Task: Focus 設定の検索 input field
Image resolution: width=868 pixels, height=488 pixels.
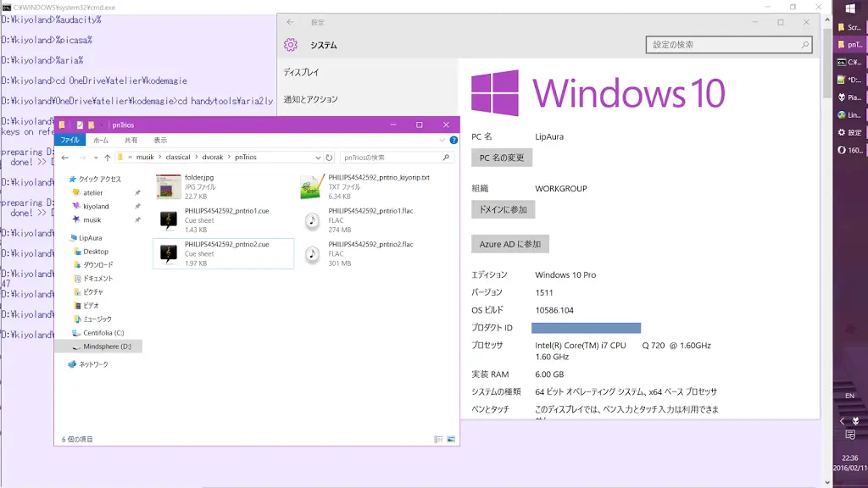Action: (x=728, y=45)
